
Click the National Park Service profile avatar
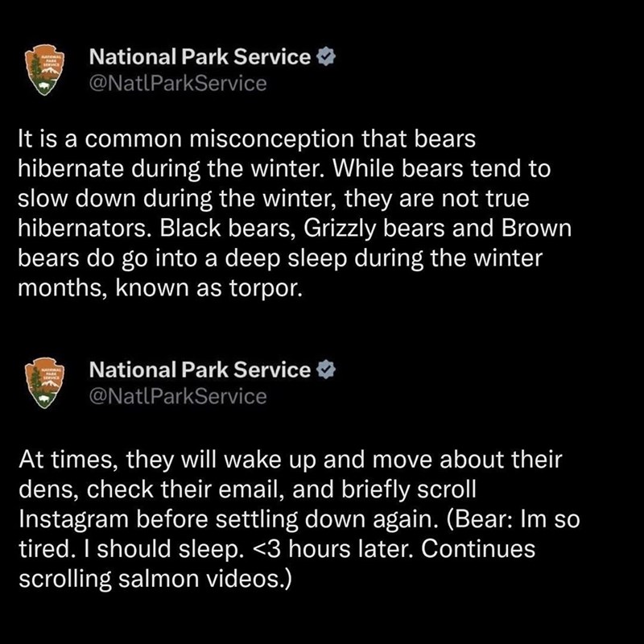tap(46, 68)
